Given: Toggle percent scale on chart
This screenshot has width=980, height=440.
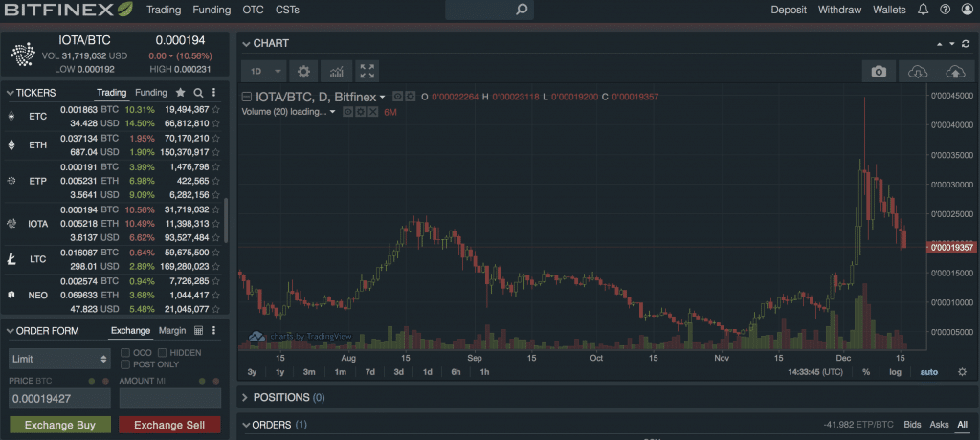Looking at the screenshot, I should point(866,372).
